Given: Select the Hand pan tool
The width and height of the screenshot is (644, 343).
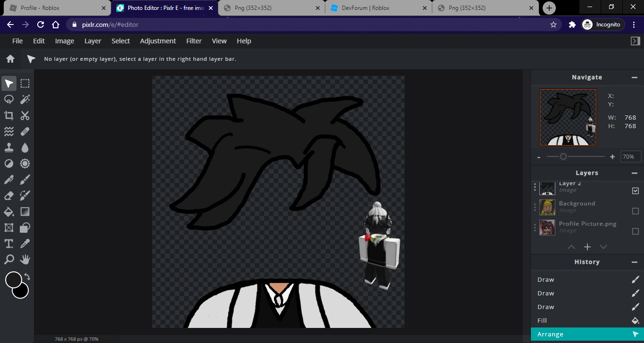Looking at the screenshot, I should pos(25,260).
